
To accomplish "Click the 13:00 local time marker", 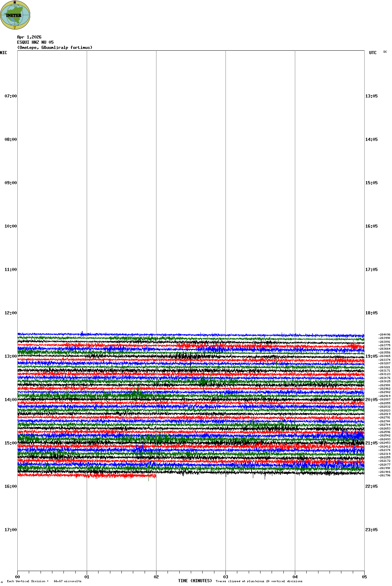I will 10,356.
